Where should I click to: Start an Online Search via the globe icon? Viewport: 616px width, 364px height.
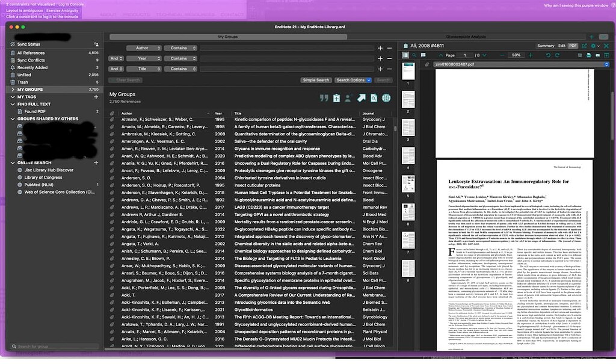(386, 99)
